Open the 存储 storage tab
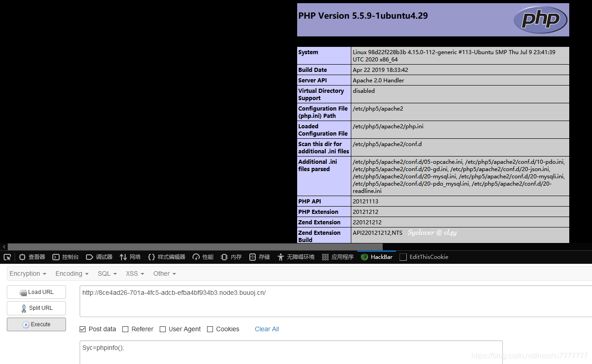Image resolution: width=592 pixels, height=364 pixels. [259, 257]
